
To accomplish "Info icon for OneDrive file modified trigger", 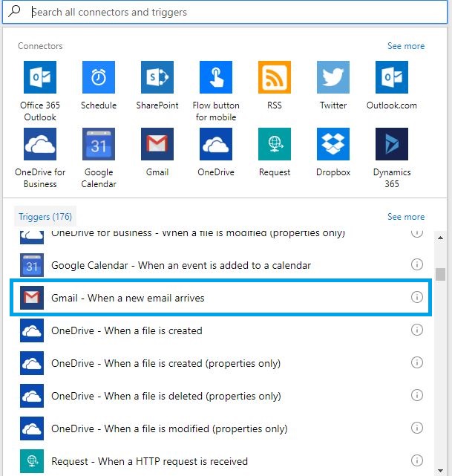I will point(417,428).
